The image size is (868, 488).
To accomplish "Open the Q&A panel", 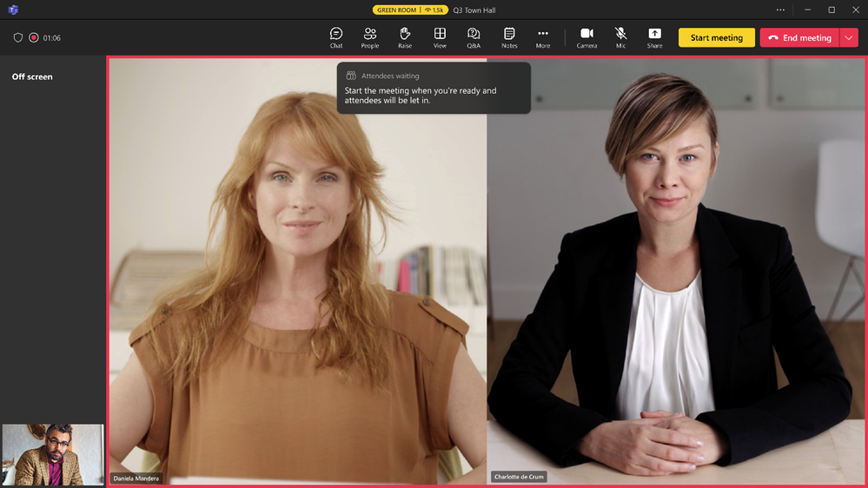I will (474, 37).
